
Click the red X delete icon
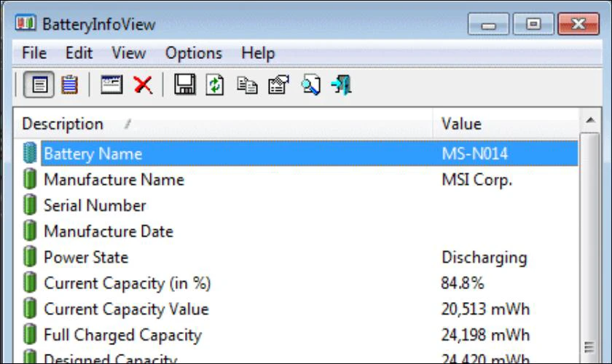coord(142,85)
